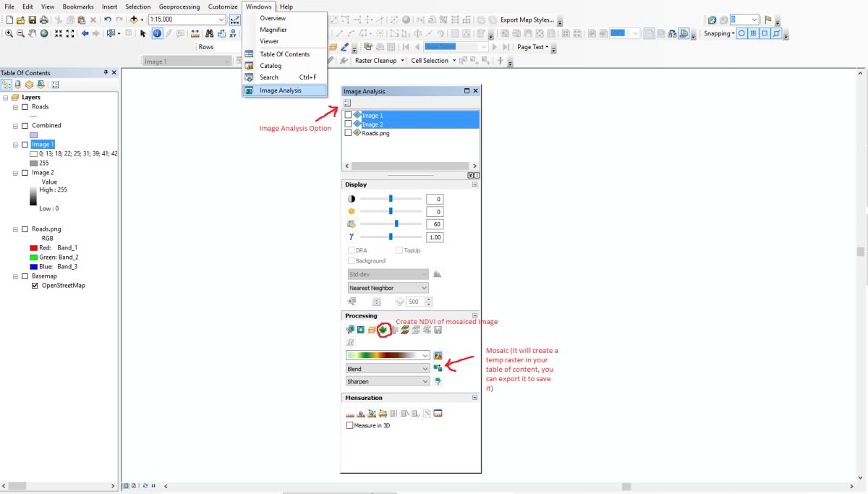
Task: Click the colormap icon beside color ramp
Action: coord(438,355)
